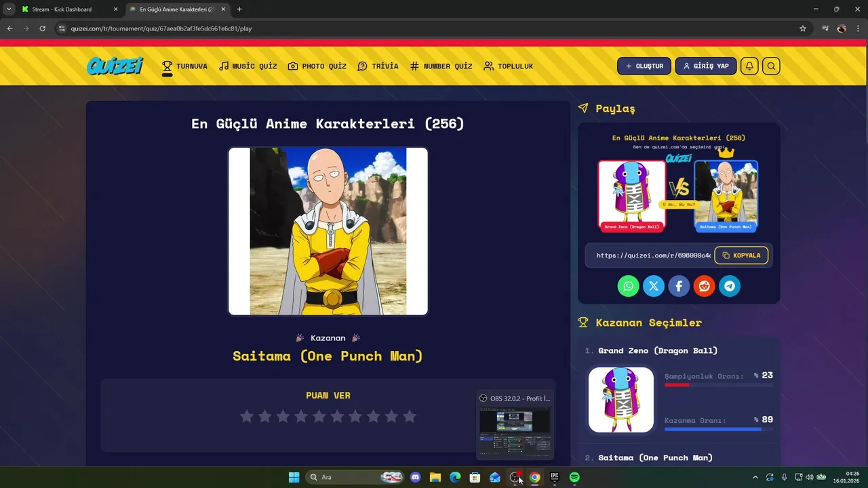Screen dimensions: 868x488
Task: Click the Grand Zeno vs Saitama share preview
Action: pyautogui.click(x=679, y=183)
